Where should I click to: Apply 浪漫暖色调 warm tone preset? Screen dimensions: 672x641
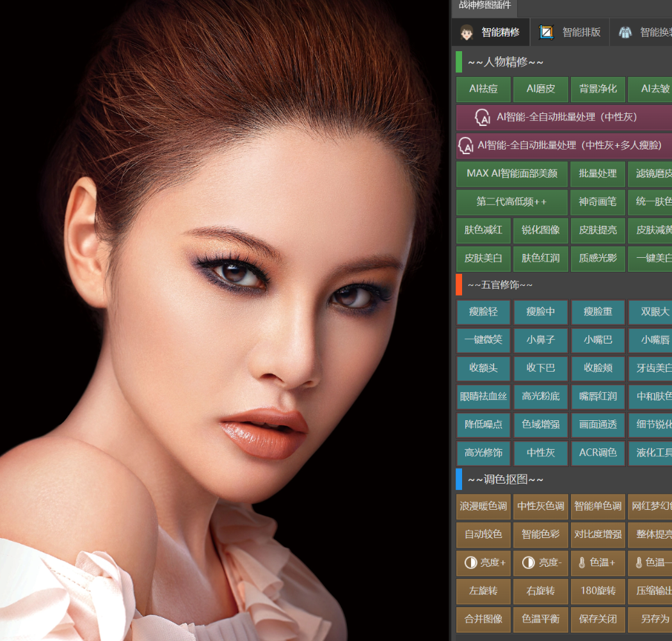(x=483, y=506)
